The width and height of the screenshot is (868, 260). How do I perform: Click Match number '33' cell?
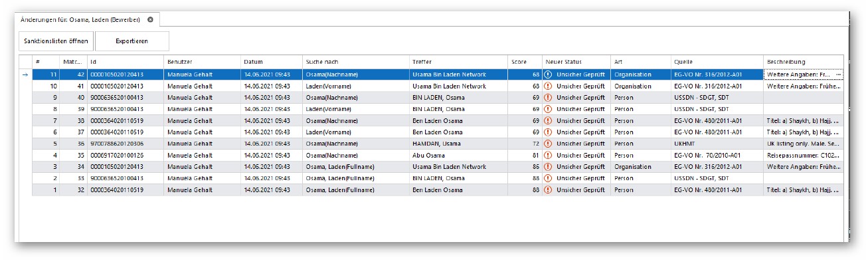click(73, 178)
